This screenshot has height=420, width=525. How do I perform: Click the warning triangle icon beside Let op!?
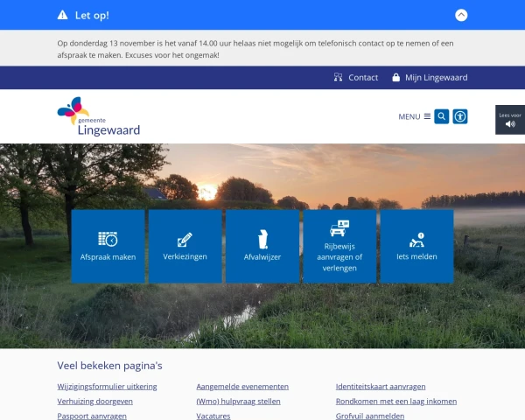click(62, 15)
